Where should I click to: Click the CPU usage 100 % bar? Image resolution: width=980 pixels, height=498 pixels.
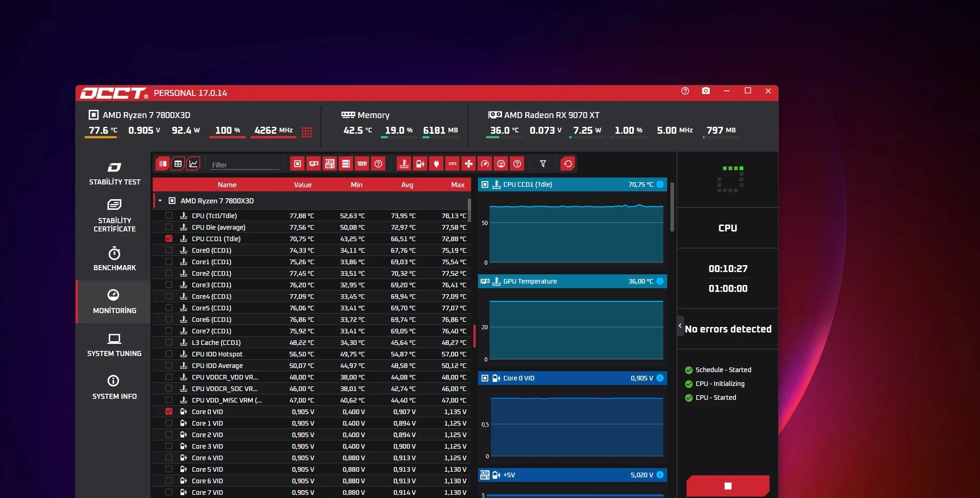(227, 137)
